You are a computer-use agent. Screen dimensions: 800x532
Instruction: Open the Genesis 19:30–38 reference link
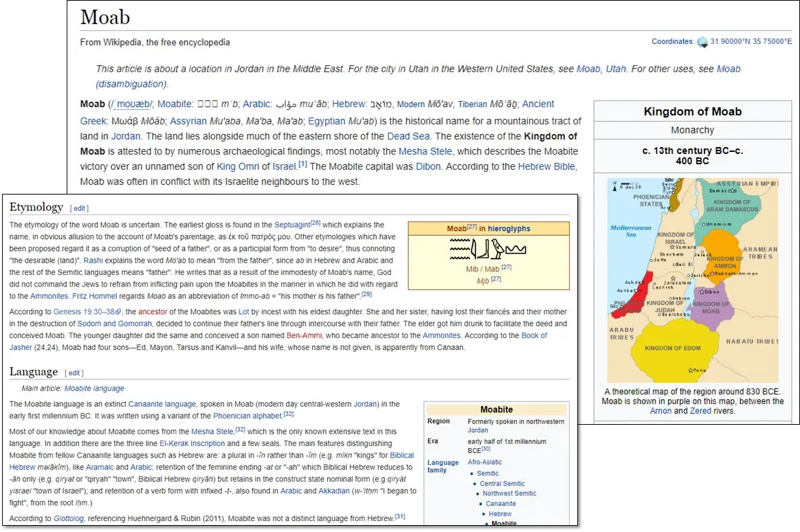click(x=84, y=311)
